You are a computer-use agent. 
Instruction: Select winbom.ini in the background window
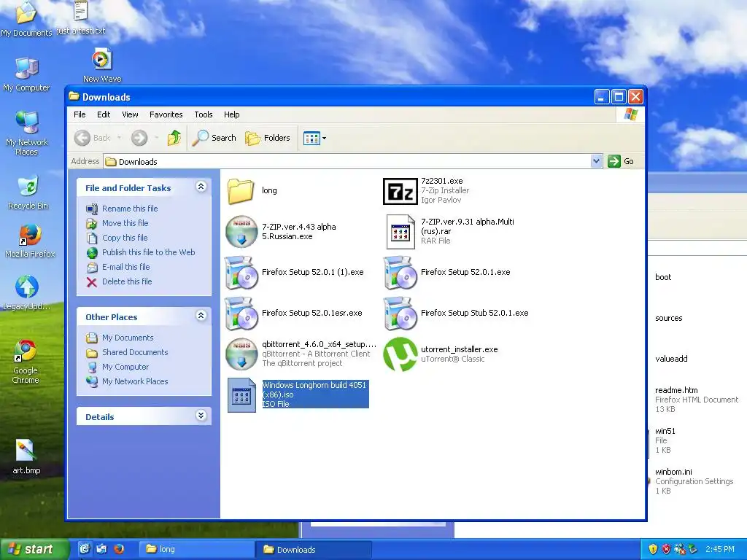[x=673, y=472]
